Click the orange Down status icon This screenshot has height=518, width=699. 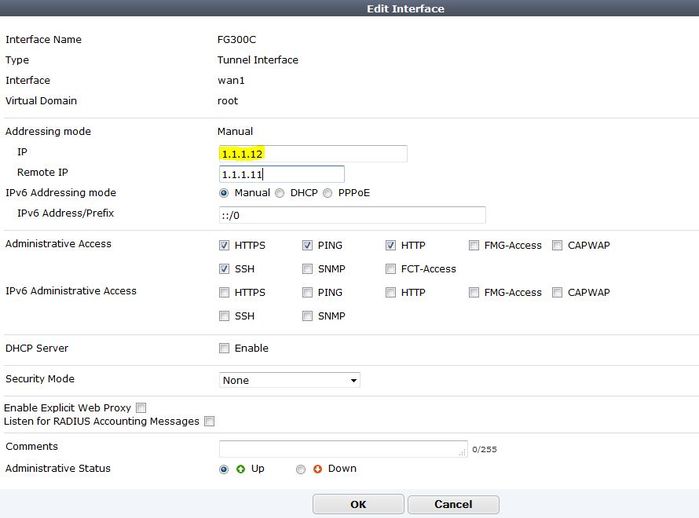point(318,468)
